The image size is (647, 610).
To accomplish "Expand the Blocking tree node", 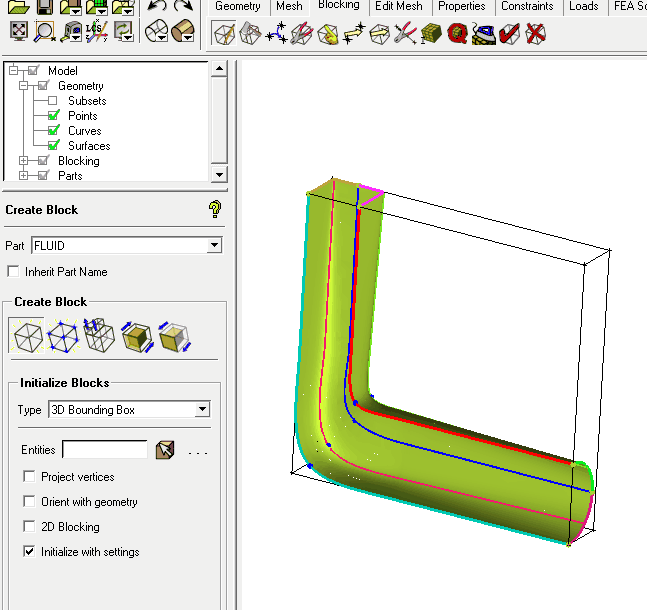I will [23, 161].
